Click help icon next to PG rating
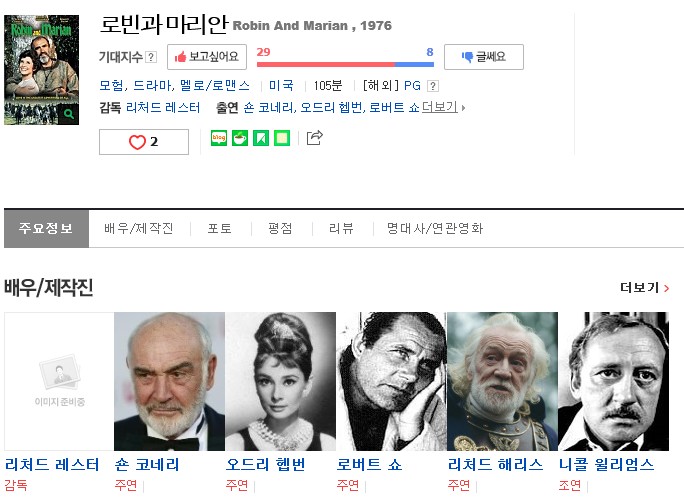The height and width of the screenshot is (502, 684). 433,86
